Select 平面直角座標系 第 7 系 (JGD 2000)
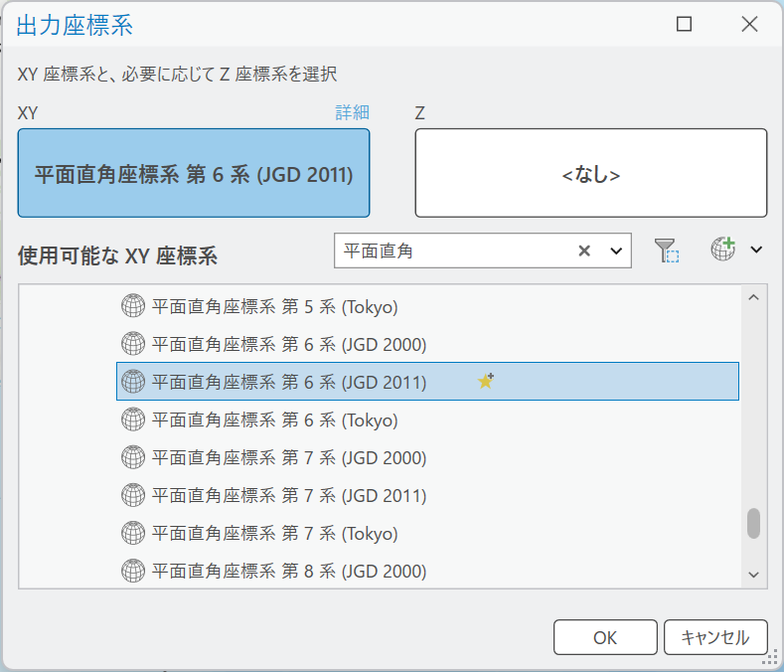Viewport: 784px width, 672px height. [288, 458]
